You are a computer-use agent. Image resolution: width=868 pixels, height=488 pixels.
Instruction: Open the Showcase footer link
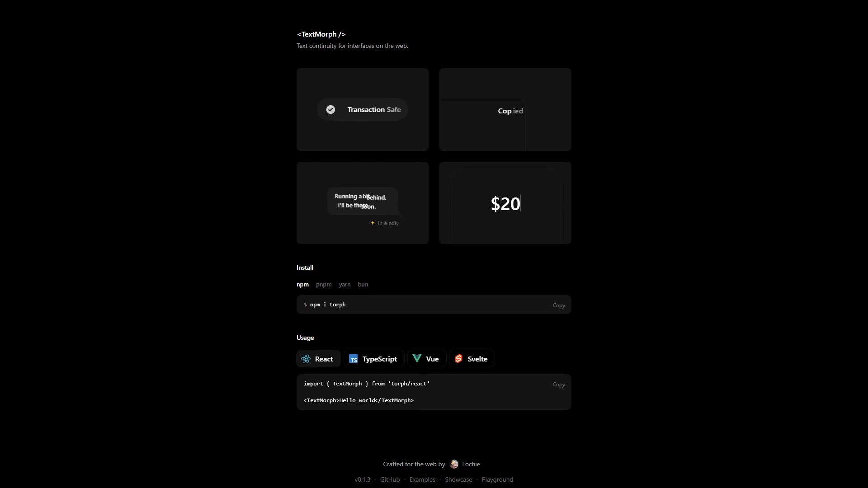point(458,479)
